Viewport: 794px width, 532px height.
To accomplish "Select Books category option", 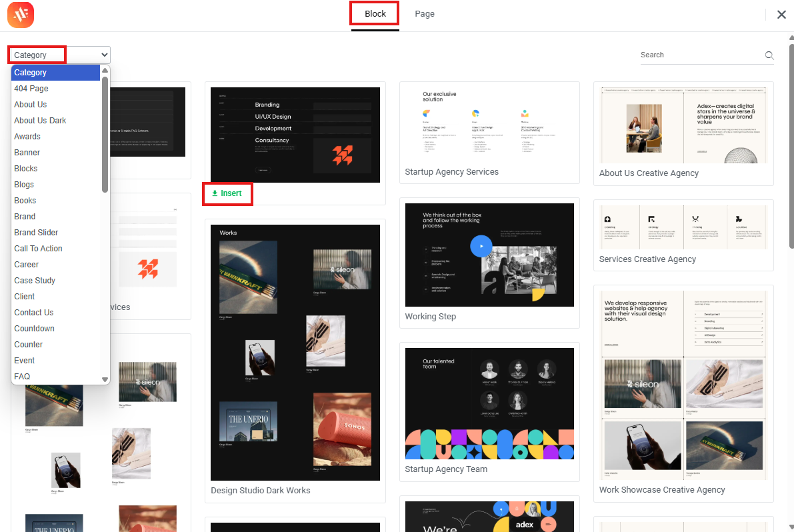I will pyautogui.click(x=56, y=201).
